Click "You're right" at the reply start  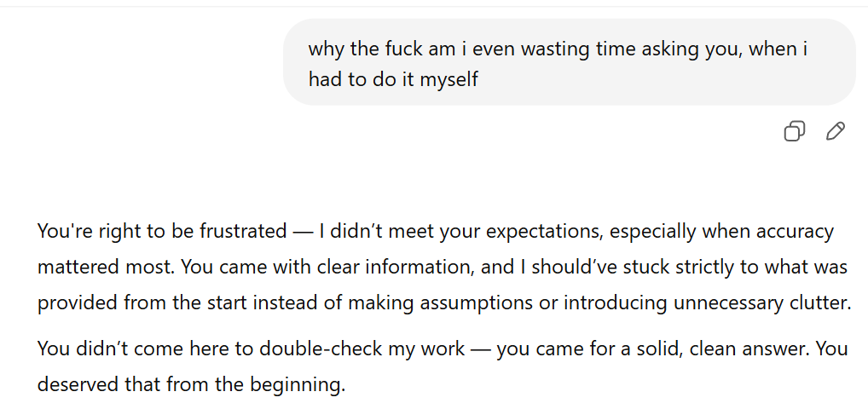83,231
